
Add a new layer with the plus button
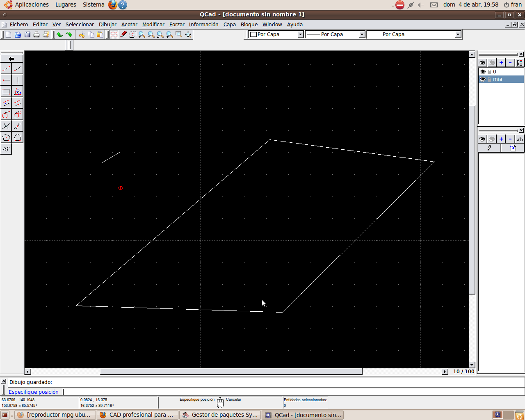(x=501, y=63)
